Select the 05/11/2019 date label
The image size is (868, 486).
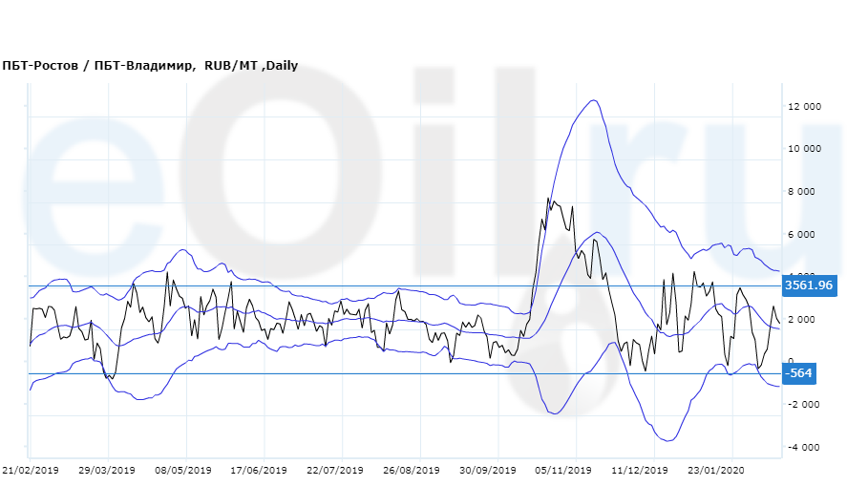click(x=563, y=471)
